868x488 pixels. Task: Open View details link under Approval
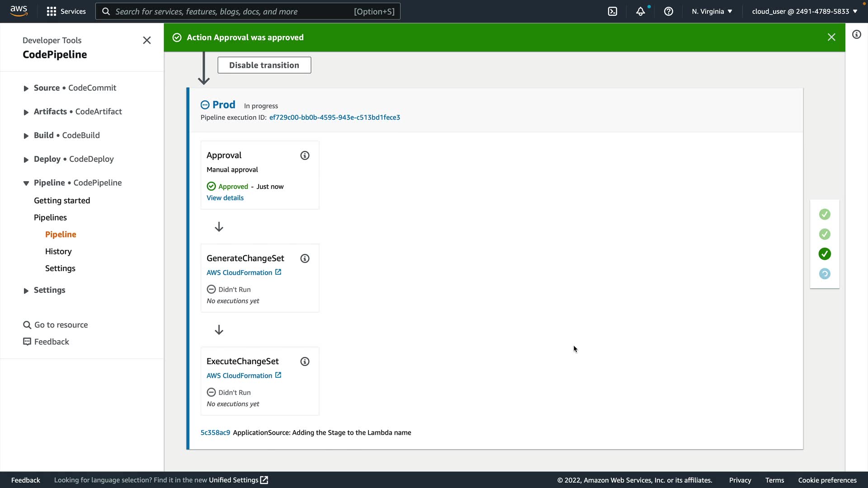(x=225, y=198)
